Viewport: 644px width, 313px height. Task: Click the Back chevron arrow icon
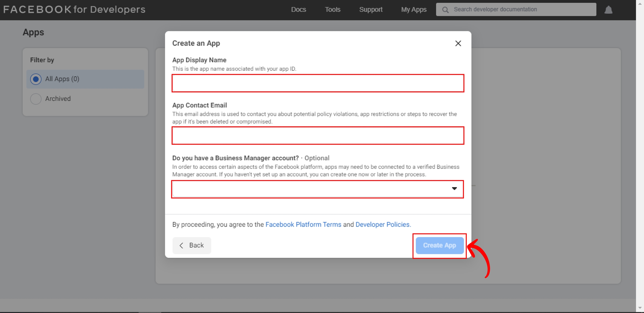(x=181, y=245)
